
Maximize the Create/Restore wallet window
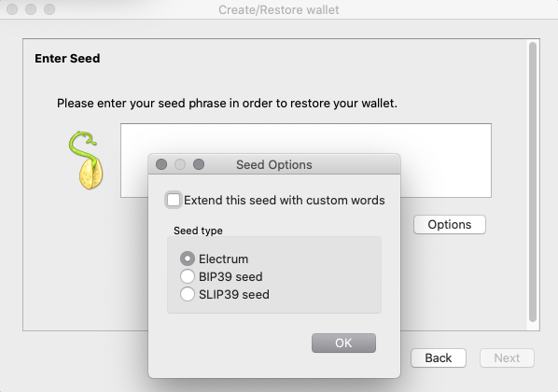click(49, 9)
